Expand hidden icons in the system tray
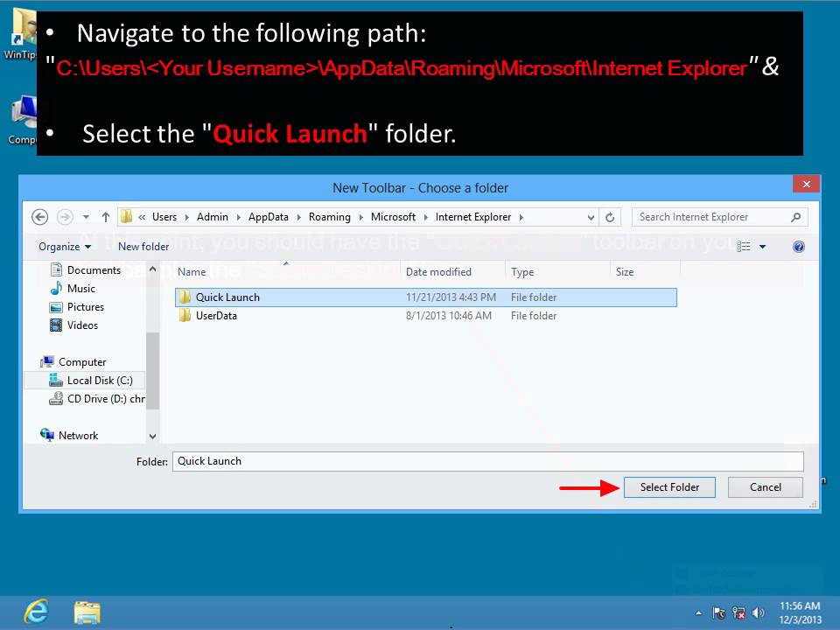Image resolution: width=840 pixels, height=630 pixels. click(698, 612)
